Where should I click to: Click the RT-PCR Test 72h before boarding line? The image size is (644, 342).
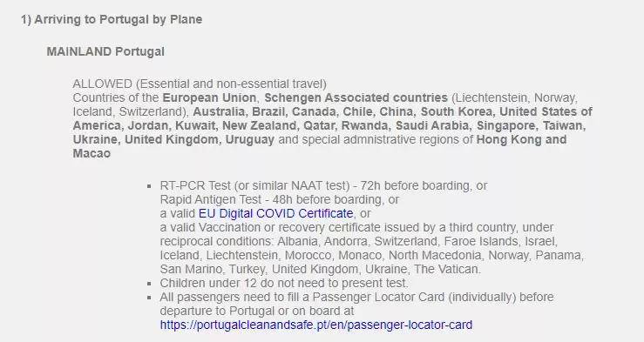click(323, 185)
